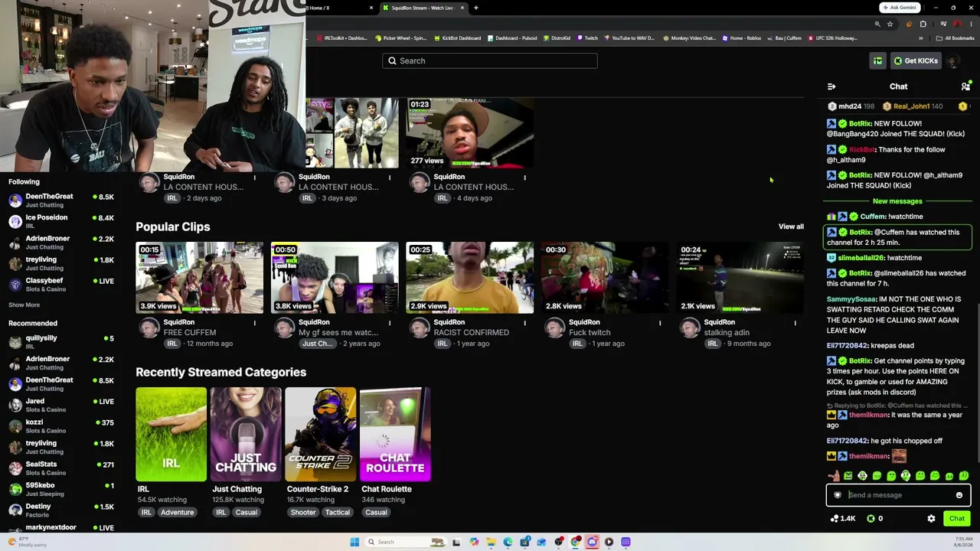Open the Just Chatting category card
Screen dimensions: 980x551
pyautogui.click(x=246, y=435)
